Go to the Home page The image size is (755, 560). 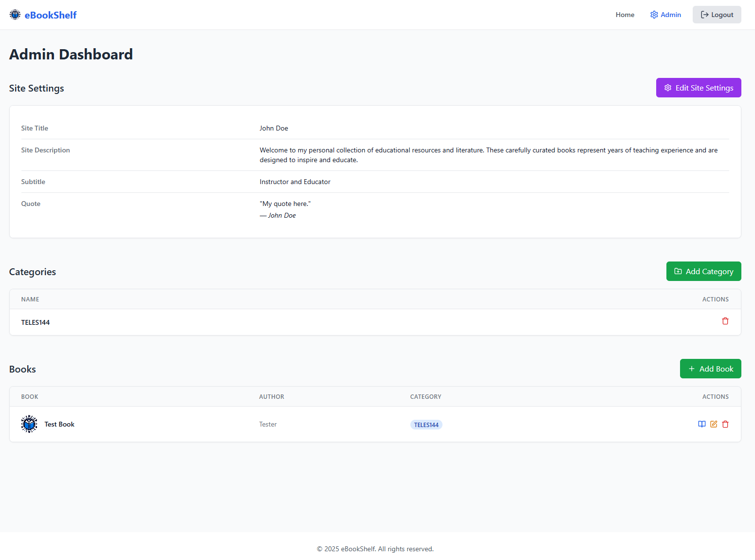point(625,15)
